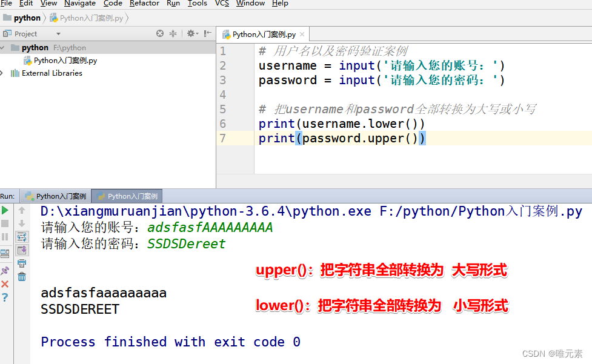Hide the Project tool window
The image size is (592, 364).
pos(207,33)
